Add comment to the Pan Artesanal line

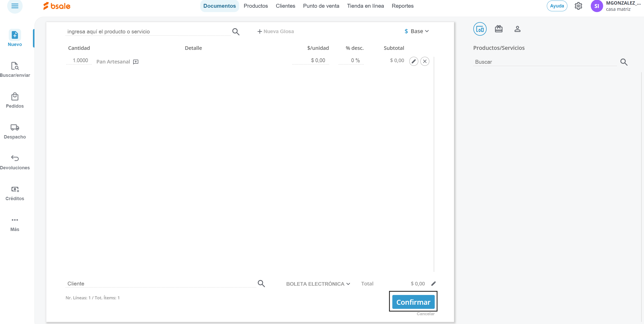(x=136, y=62)
